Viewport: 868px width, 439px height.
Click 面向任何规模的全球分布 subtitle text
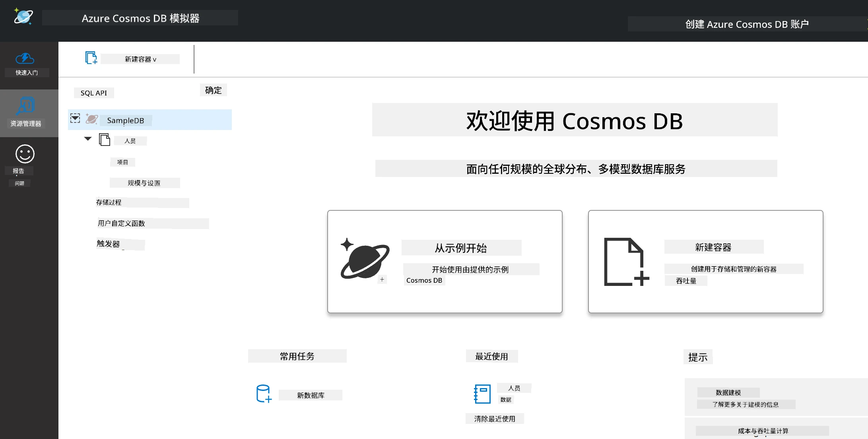(x=576, y=169)
